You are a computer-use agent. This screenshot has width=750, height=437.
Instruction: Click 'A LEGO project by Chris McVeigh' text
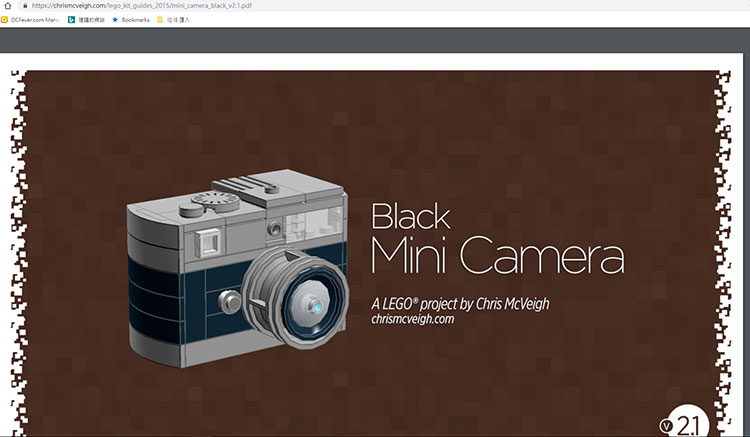(460, 304)
